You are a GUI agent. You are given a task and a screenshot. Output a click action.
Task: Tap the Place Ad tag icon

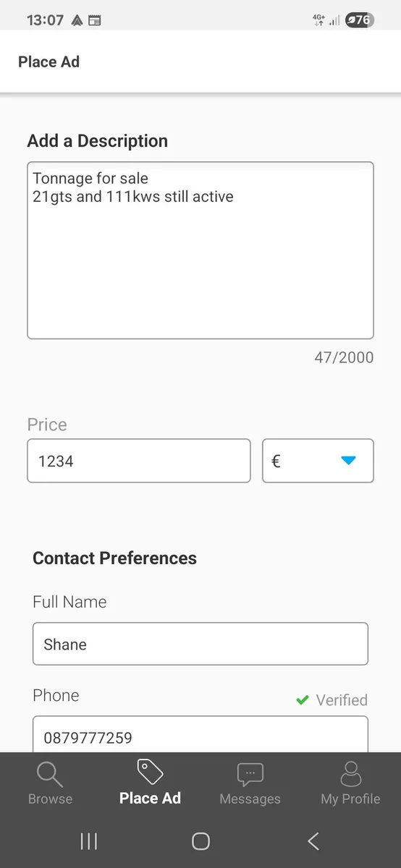pyautogui.click(x=150, y=772)
